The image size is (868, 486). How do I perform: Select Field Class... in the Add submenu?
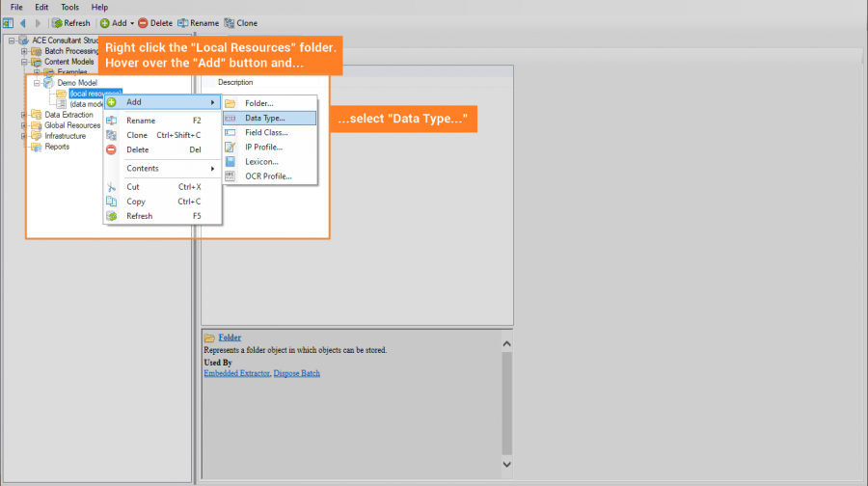(x=270, y=133)
